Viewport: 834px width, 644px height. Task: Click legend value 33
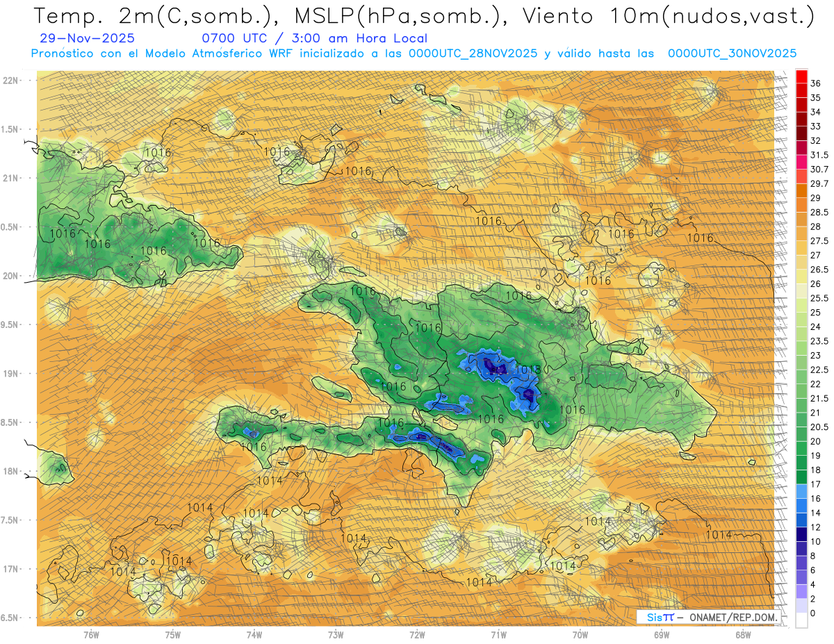click(816, 126)
